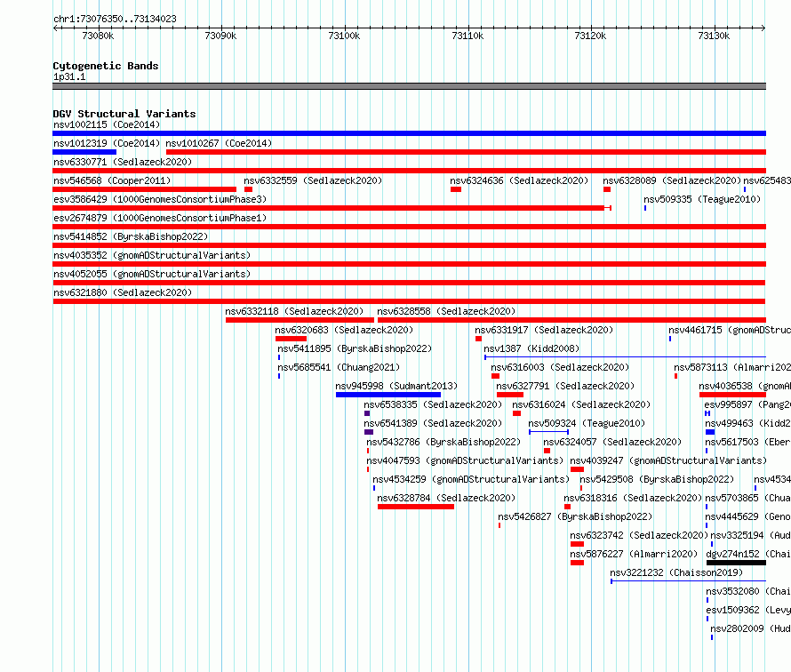Select nsv4035352 (gnomADStructuralVariants) label

pyautogui.click(x=152, y=255)
